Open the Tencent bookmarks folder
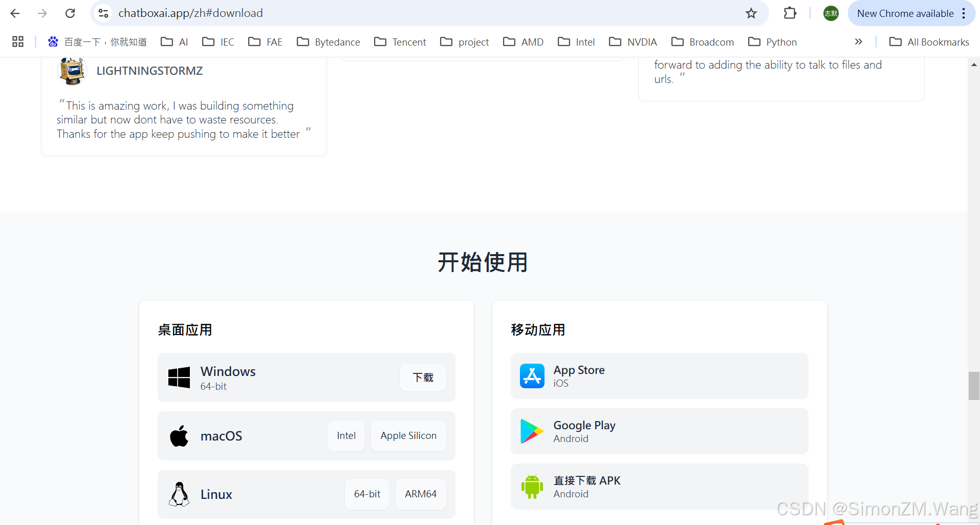 400,42
